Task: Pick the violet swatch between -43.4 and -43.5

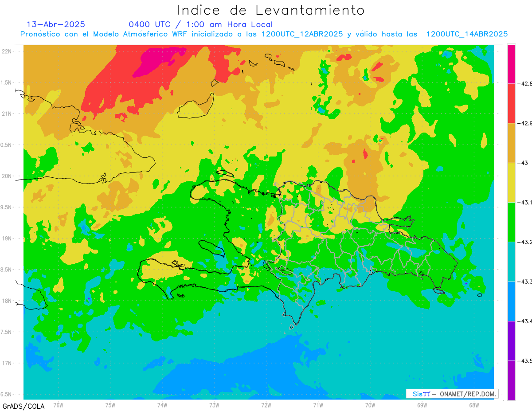Action: click(511, 341)
